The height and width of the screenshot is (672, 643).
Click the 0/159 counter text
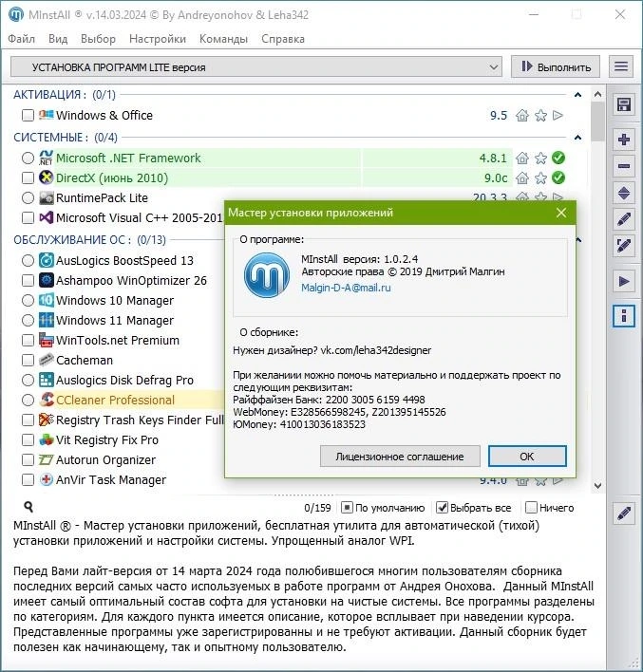point(317,508)
